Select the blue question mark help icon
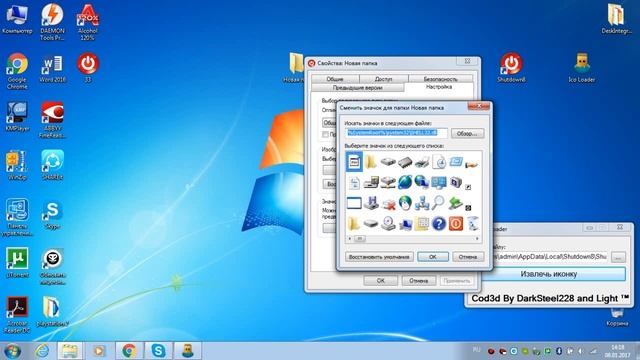The width and height of the screenshot is (640, 360). point(439,224)
